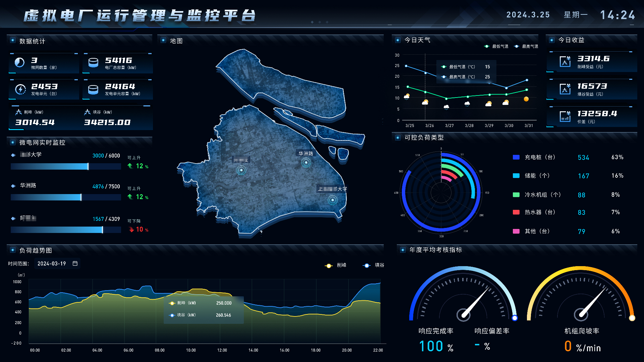Click the 华洲路 map location marker

pos(306,163)
